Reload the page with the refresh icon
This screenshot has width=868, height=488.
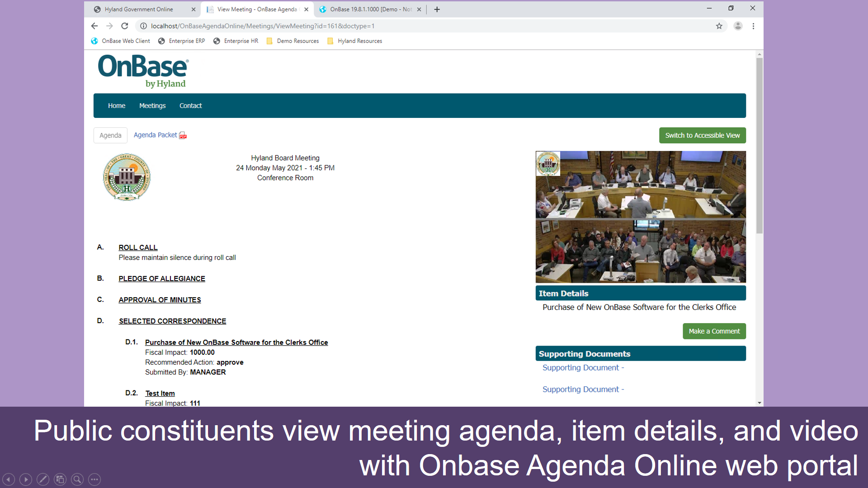point(125,26)
